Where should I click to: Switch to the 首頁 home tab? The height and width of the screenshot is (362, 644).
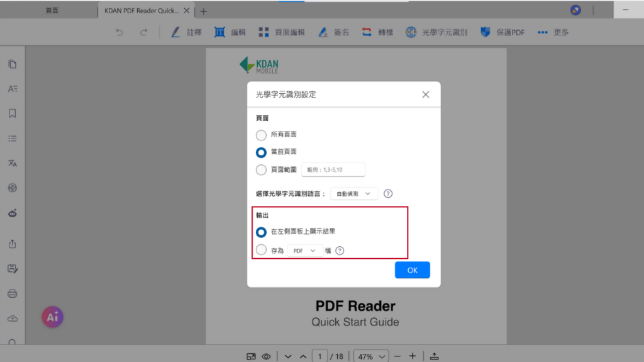pyautogui.click(x=52, y=11)
